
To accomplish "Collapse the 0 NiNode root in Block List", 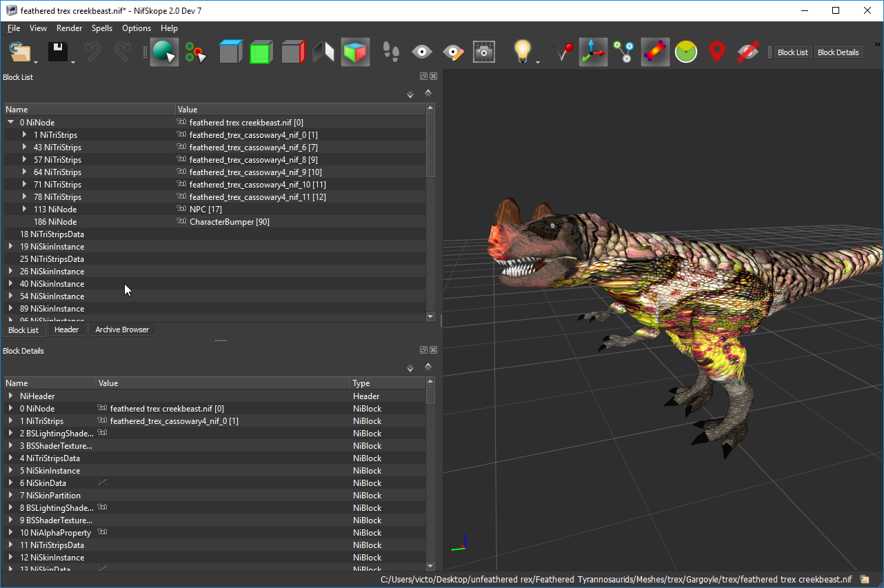I will [11, 123].
